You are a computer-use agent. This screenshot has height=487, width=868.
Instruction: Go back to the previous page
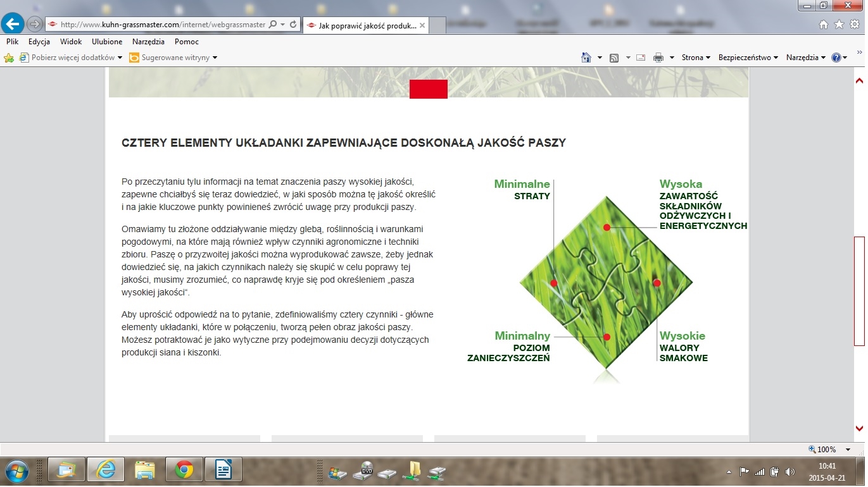click(x=13, y=24)
